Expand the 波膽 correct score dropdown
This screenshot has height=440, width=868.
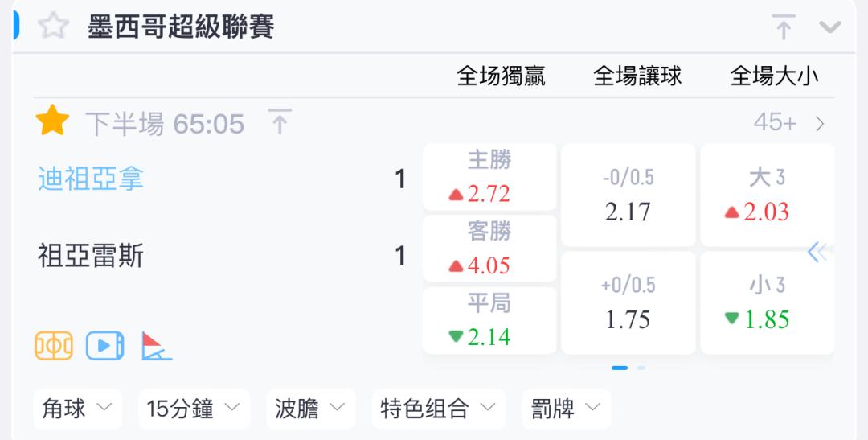(x=310, y=409)
